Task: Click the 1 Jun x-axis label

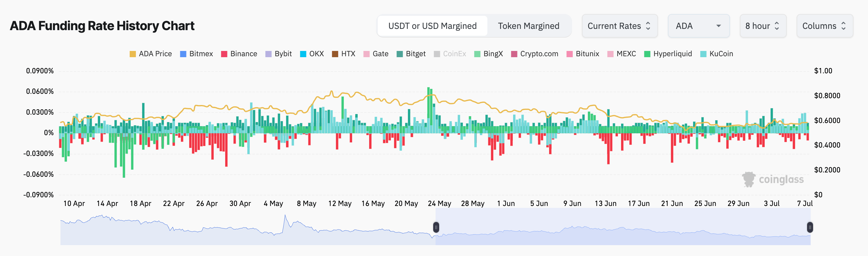Action: pyautogui.click(x=506, y=203)
